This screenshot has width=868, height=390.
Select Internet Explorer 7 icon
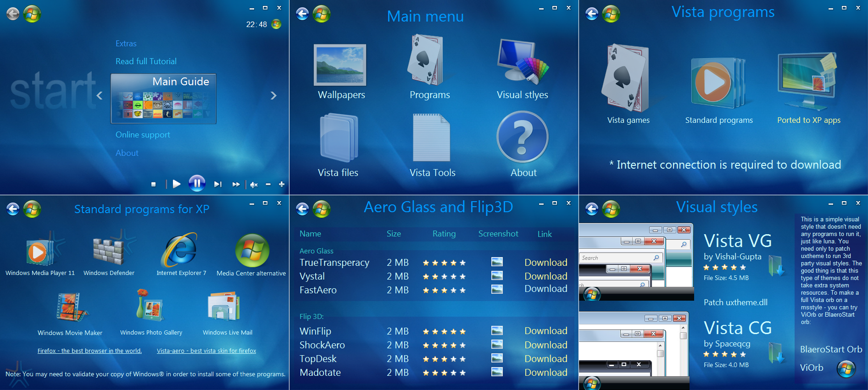pyautogui.click(x=180, y=250)
